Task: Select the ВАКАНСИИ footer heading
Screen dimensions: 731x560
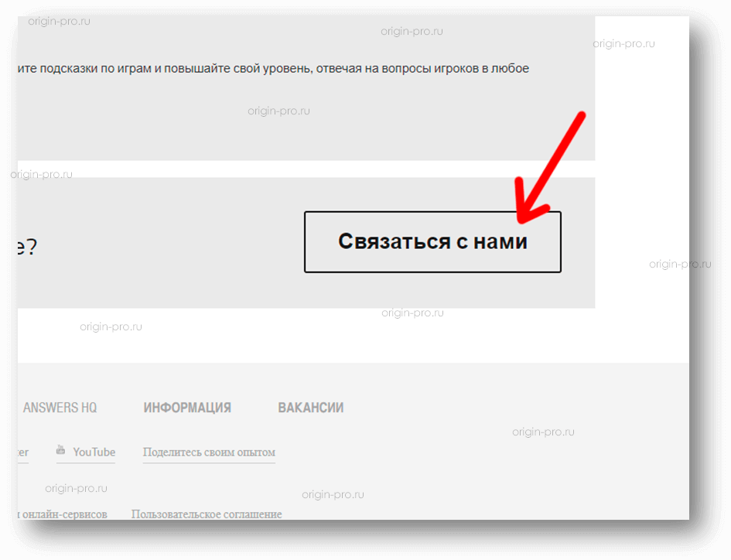Action: [x=310, y=408]
